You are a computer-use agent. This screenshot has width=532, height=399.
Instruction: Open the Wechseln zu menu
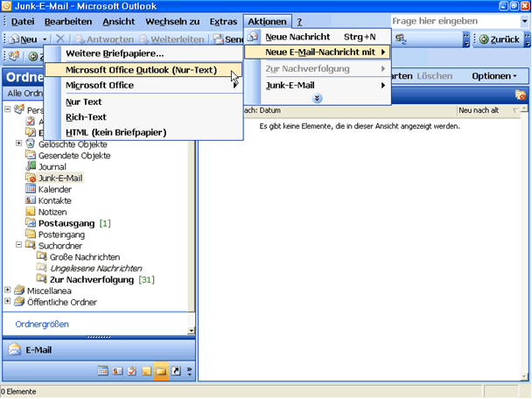[x=172, y=22]
